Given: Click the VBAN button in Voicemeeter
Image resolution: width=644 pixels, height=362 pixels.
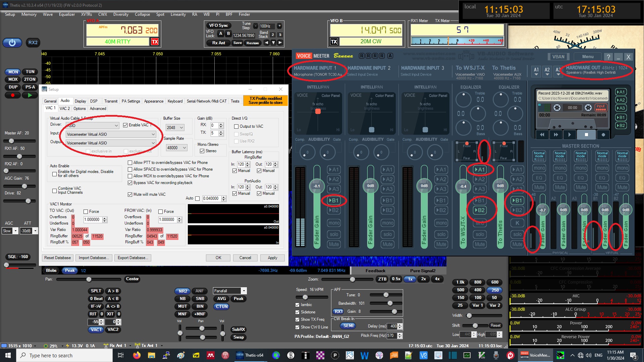Looking at the screenshot, I should [x=558, y=57].
